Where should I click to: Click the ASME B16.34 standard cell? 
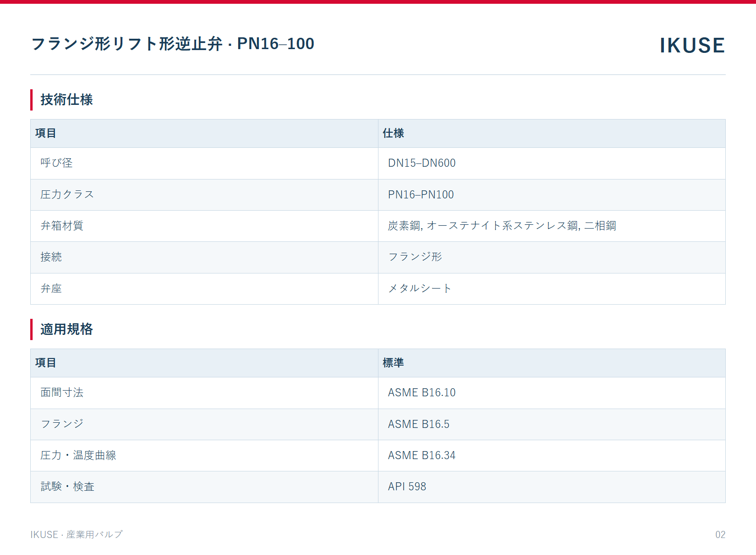point(552,456)
